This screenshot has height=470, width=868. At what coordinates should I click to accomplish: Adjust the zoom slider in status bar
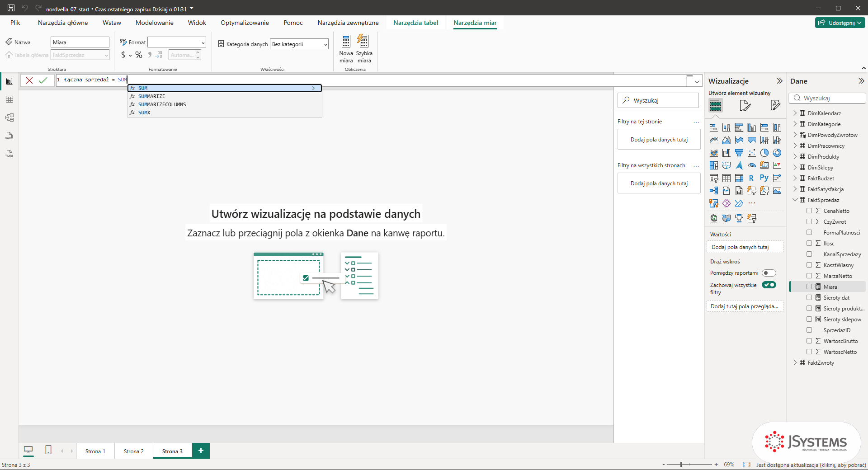(x=681, y=464)
